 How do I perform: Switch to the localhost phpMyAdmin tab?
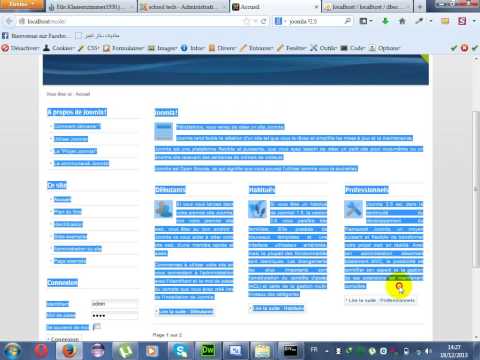[x=367, y=7]
